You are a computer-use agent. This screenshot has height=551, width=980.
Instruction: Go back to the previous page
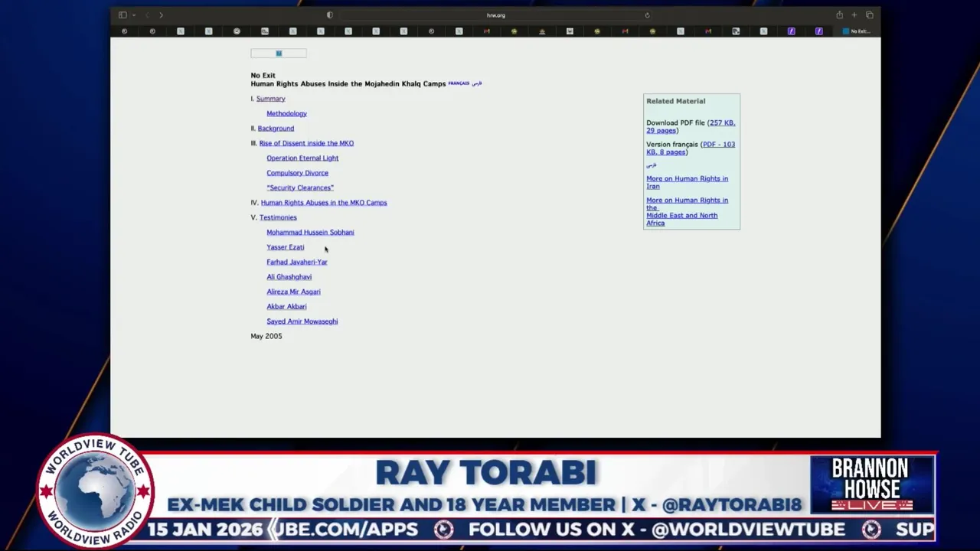[x=147, y=15]
